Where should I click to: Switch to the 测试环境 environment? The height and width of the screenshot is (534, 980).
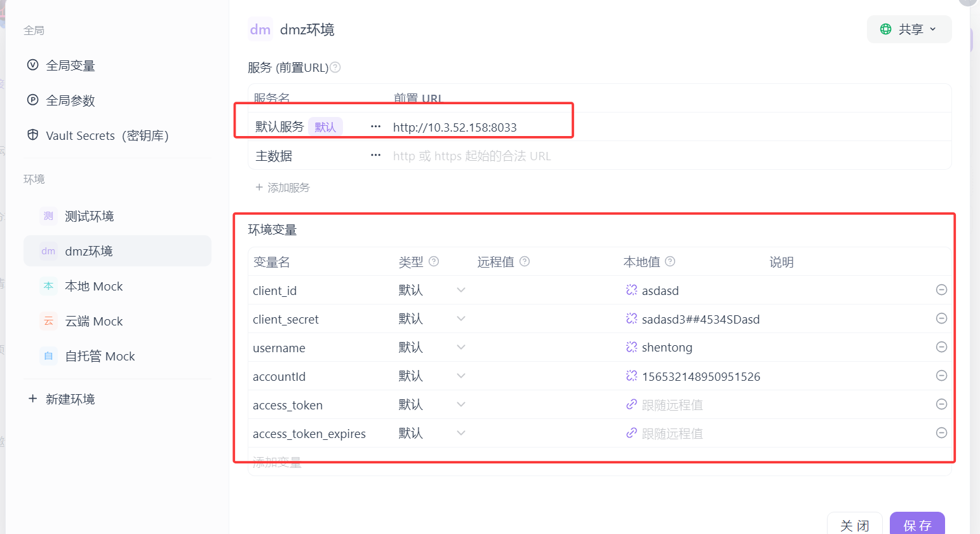[88, 216]
